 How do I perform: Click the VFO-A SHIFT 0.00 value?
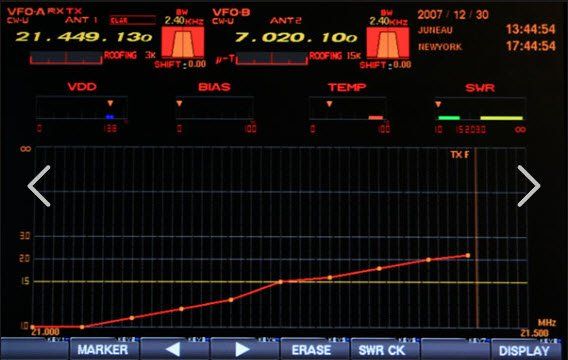tap(180, 64)
